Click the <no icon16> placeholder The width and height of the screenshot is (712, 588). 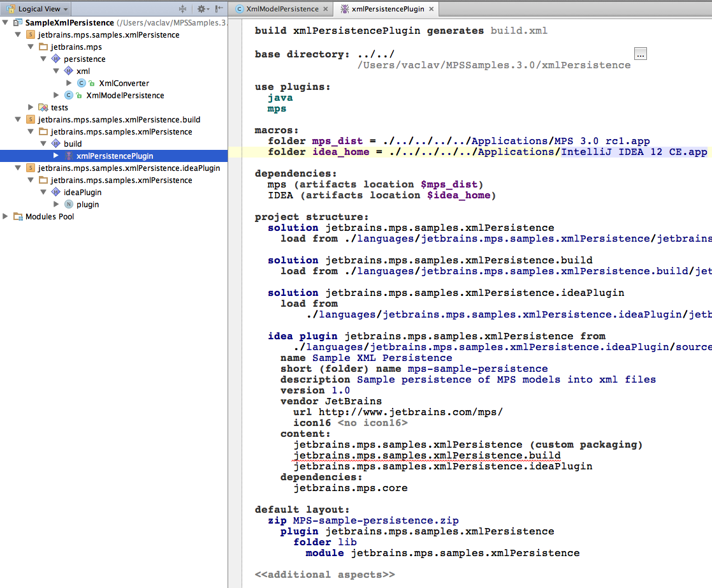[372, 423]
